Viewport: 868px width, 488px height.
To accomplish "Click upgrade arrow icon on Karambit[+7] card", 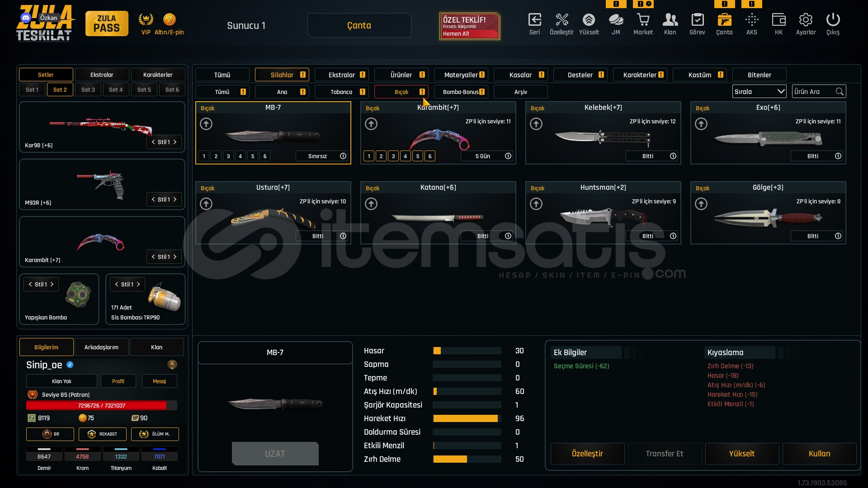I will click(x=371, y=124).
